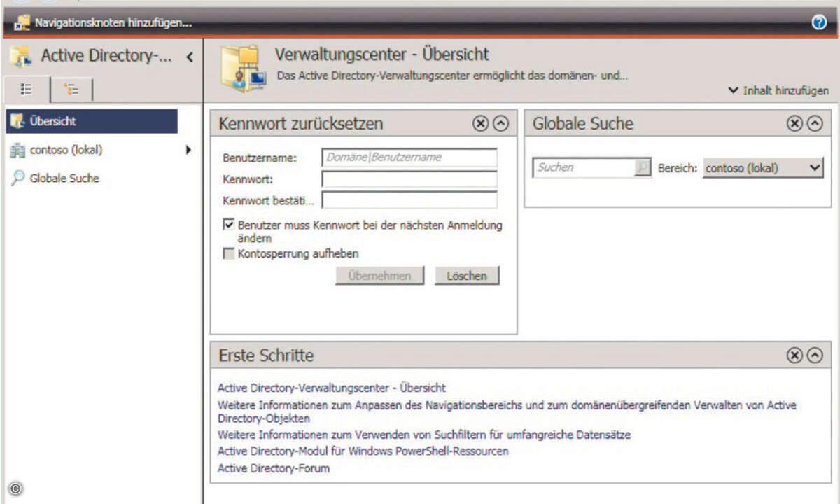Uncheck Benutzer muss Kennwort ändern option
This screenshot has width=840, height=504.
pyautogui.click(x=227, y=225)
